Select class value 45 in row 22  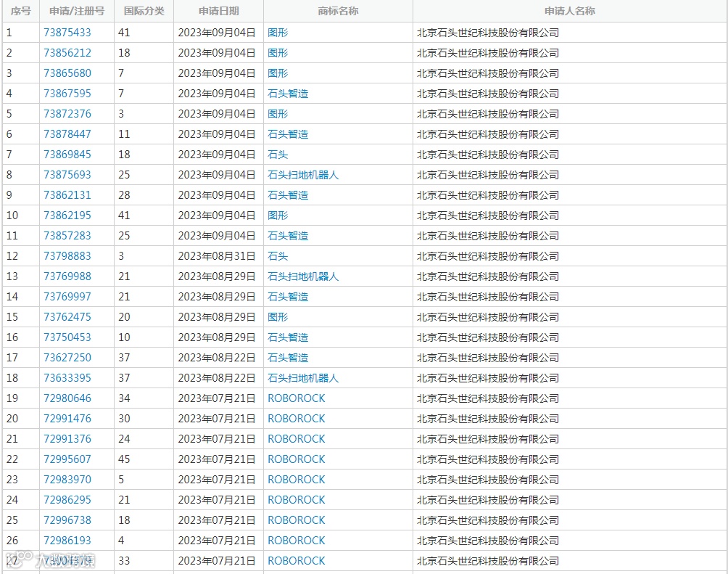(124, 459)
